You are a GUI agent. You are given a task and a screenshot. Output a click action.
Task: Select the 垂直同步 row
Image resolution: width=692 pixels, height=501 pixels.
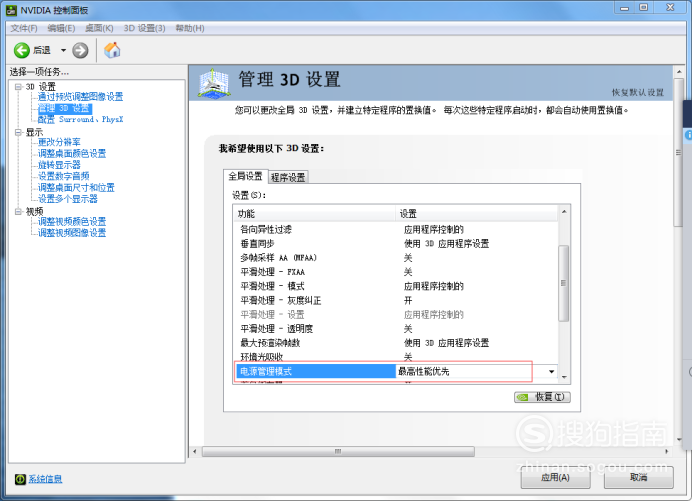tap(395, 244)
